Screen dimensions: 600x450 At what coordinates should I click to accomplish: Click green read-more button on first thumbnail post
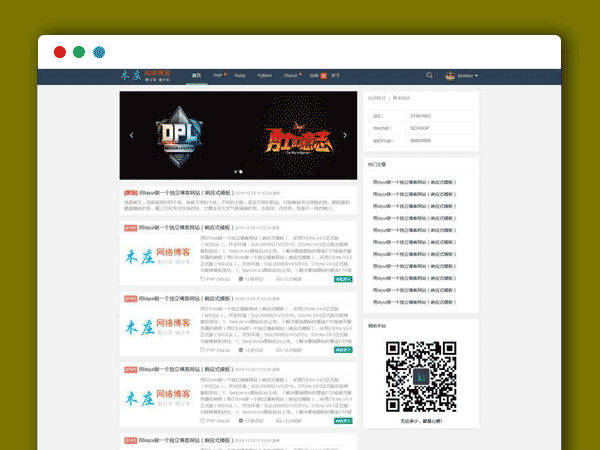point(343,279)
